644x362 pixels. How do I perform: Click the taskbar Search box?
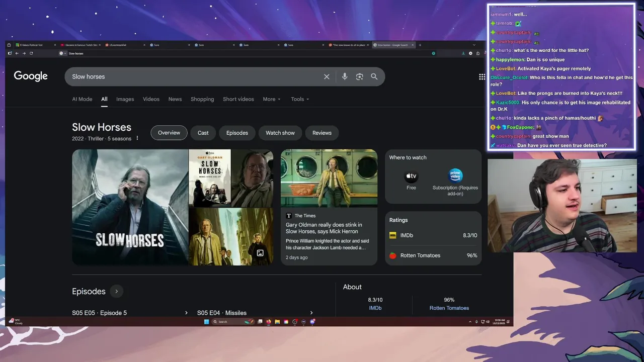pyautogui.click(x=233, y=322)
